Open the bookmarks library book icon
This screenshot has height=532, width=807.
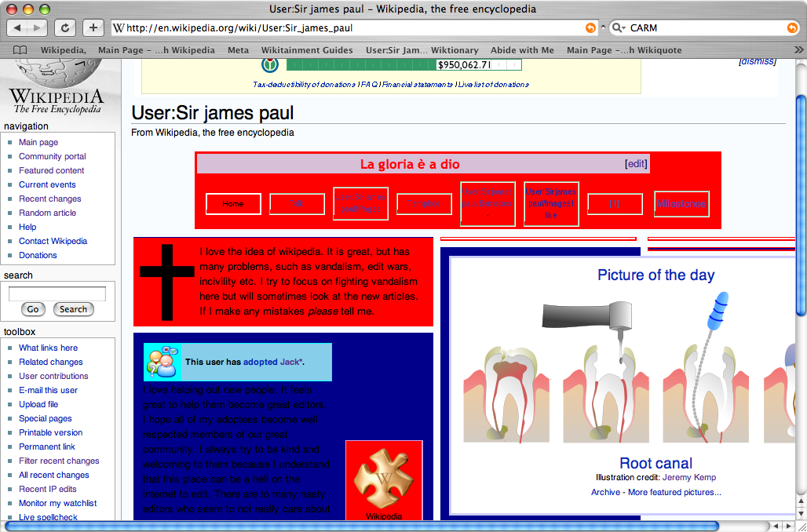pos(20,50)
